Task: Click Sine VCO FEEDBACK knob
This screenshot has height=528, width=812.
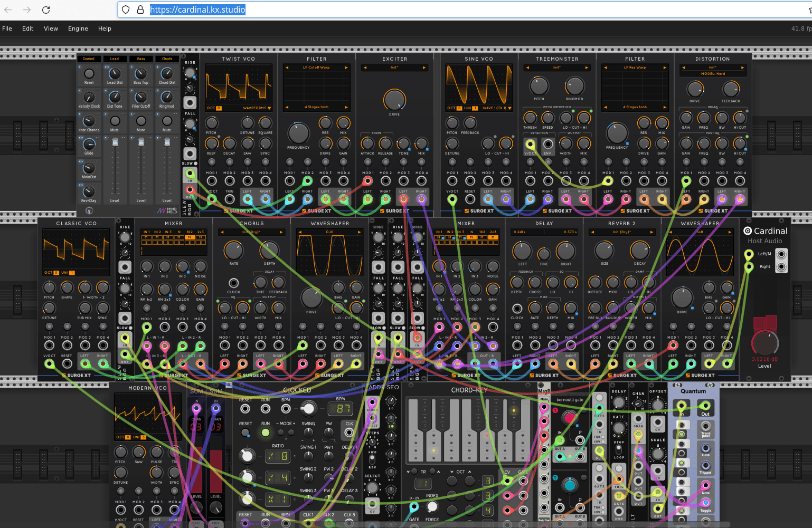Action: pos(470,123)
